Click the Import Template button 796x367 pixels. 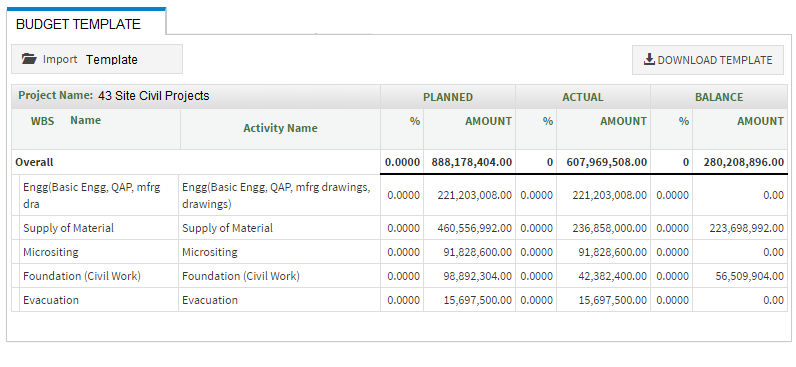pos(97,59)
